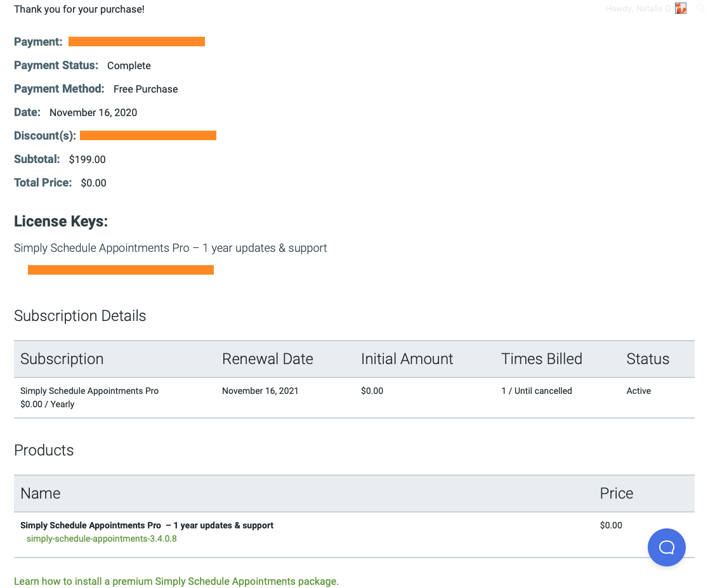Click the Total Price $0.00 value
The width and height of the screenshot is (708, 588).
(93, 183)
